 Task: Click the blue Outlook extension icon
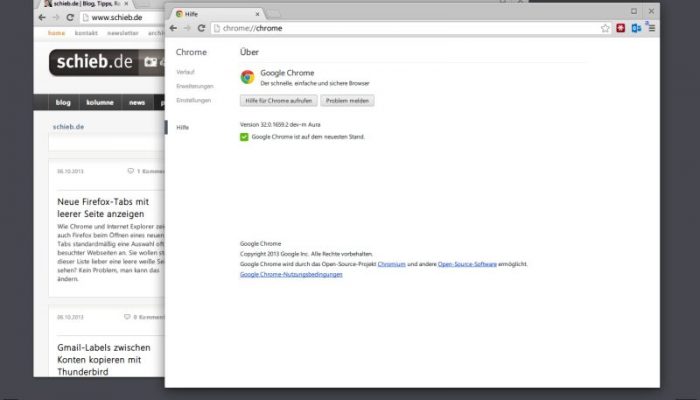636,28
